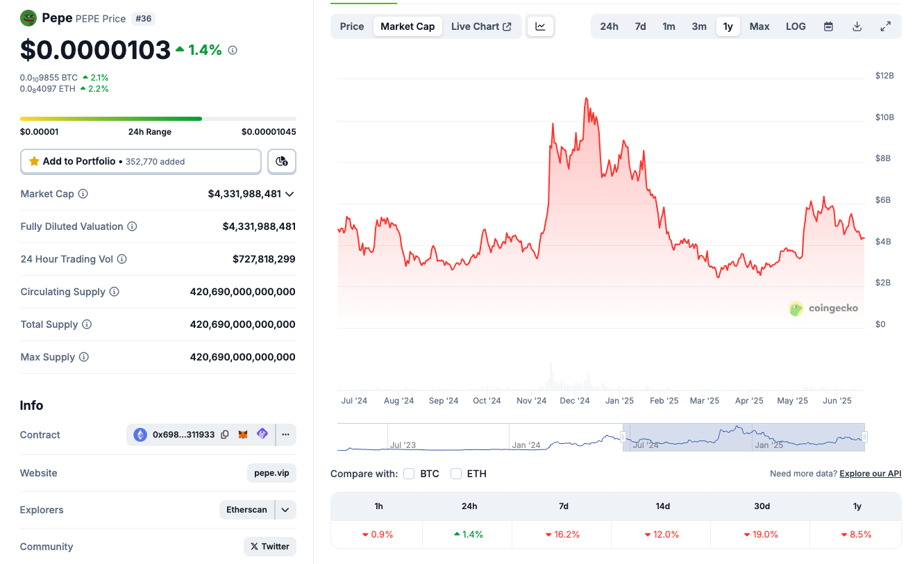
Task: Open contract more options ellipsis
Action: (x=286, y=435)
